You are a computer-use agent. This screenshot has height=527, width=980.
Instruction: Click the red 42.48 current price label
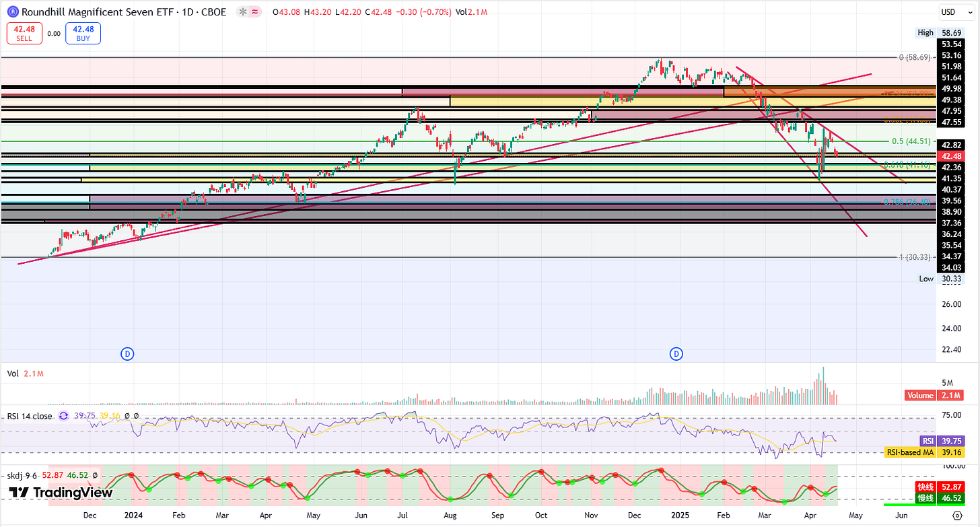pos(952,155)
